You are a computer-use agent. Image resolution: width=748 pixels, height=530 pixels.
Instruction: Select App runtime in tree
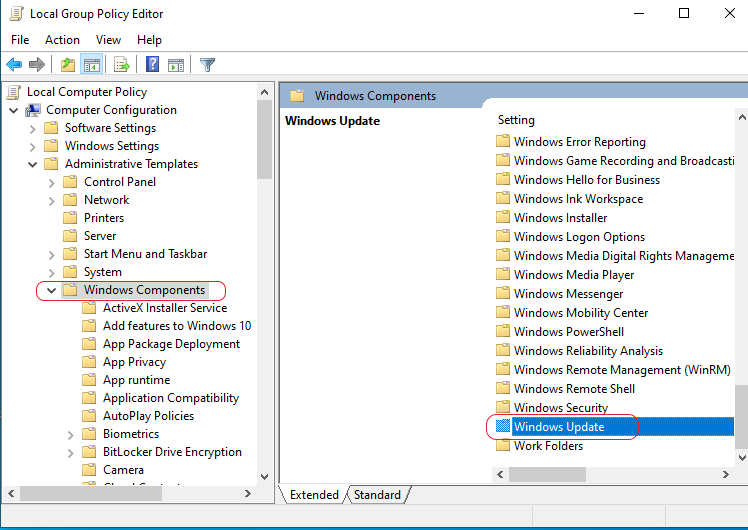click(136, 380)
